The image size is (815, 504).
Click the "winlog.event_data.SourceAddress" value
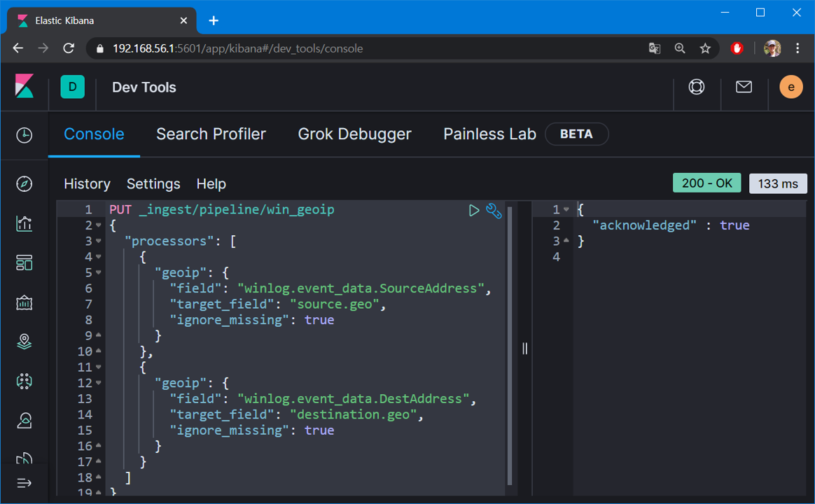pos(361,288)
